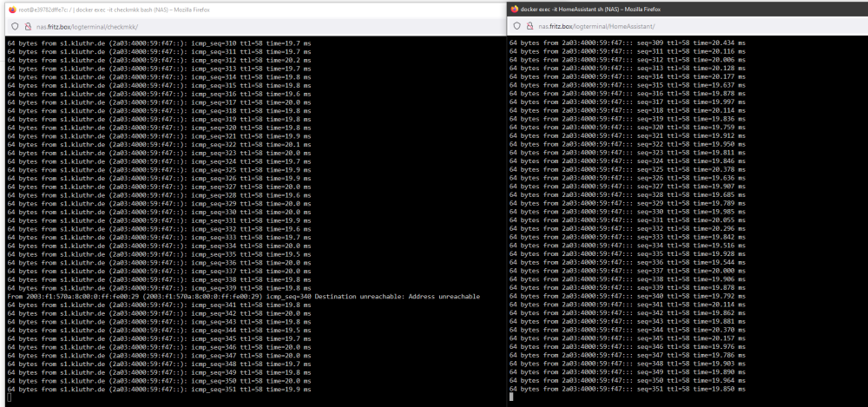The width and height of the screenshot is (868, 407).
Task: Open tracking protection shield in checkmkk window
Action: 15,27
